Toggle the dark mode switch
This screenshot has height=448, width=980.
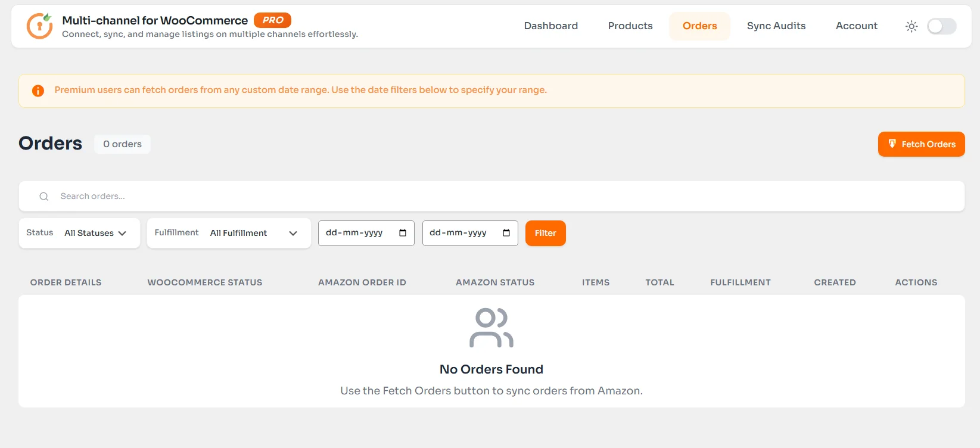click(x=942, y=26)
